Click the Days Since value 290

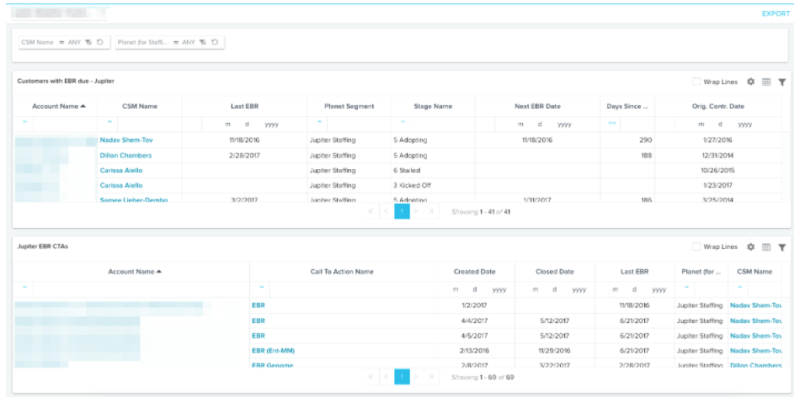point(646,140)
